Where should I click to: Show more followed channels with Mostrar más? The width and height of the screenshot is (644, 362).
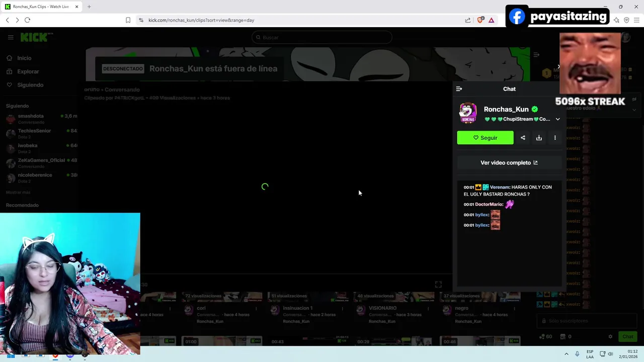[x=18, y=193]
